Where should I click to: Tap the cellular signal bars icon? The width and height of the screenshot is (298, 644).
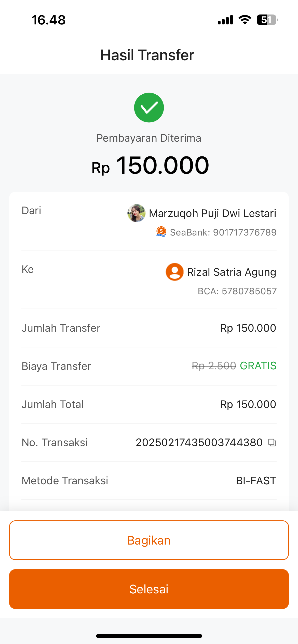[225, 20]
